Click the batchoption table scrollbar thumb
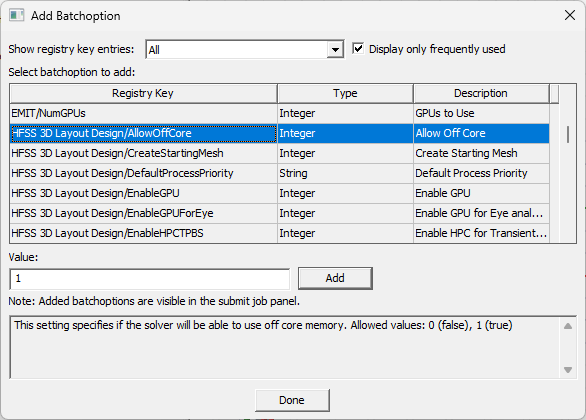 point(568,135)
